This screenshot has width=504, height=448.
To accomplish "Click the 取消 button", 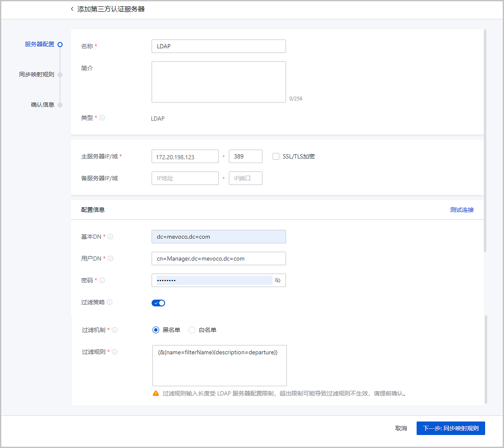I will coord(401,428).
